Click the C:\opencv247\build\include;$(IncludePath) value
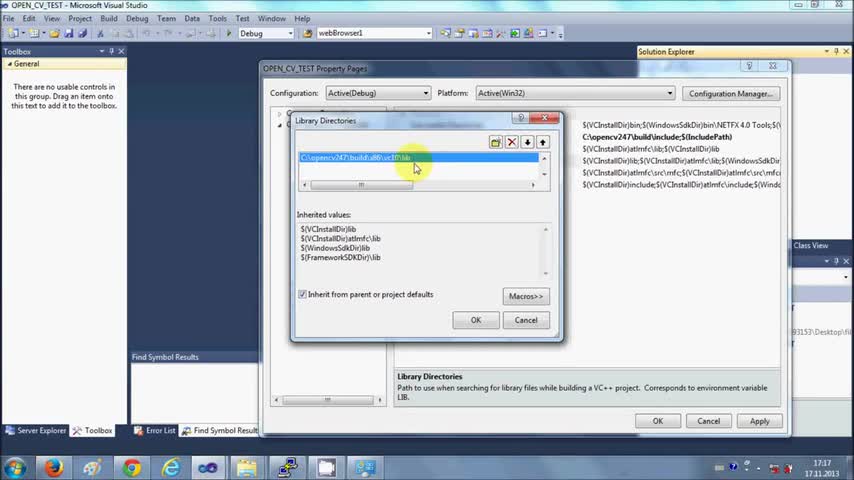Image resolution: width=854 pixels, height=480 pixels. pos(657,137)
